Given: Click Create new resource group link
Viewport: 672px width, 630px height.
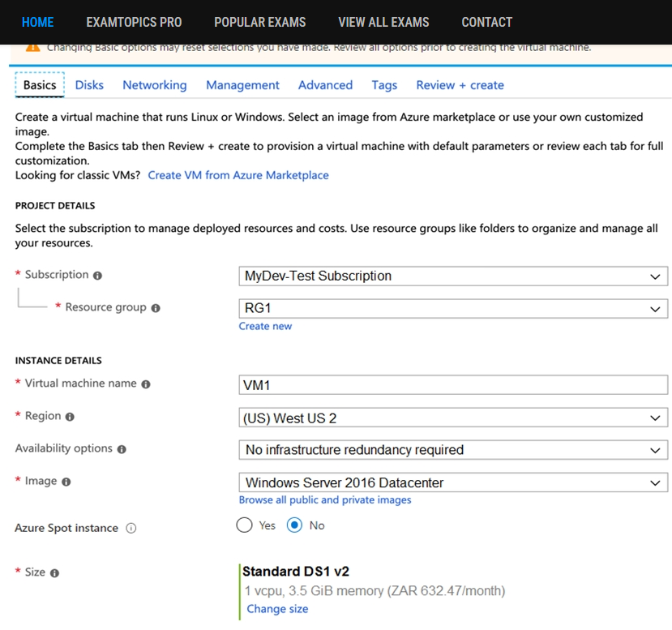Looking at the screenshot, I should coord(265,326).
